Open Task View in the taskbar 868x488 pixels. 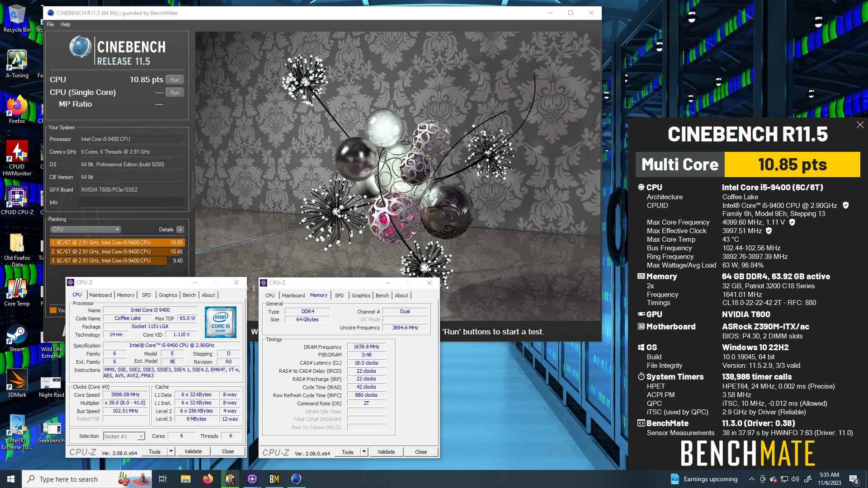(x=163, y=479)
